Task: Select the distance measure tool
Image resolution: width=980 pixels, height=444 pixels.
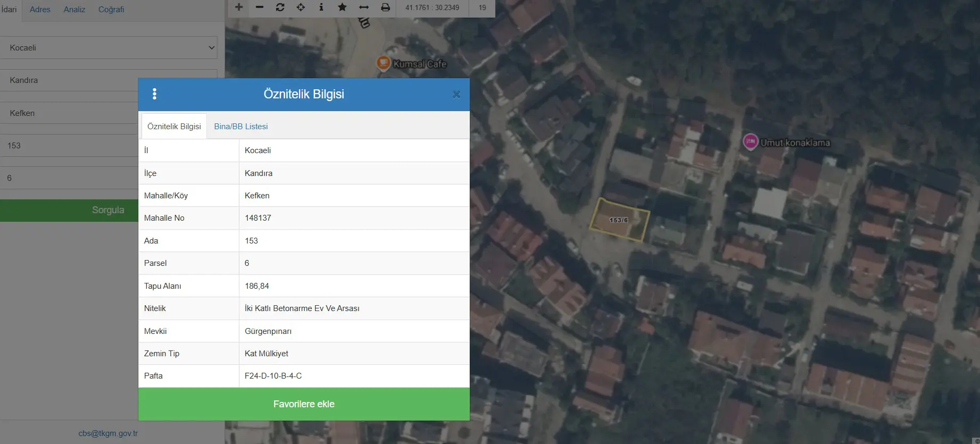Action: pyautogui.click(x=364, y=7)
